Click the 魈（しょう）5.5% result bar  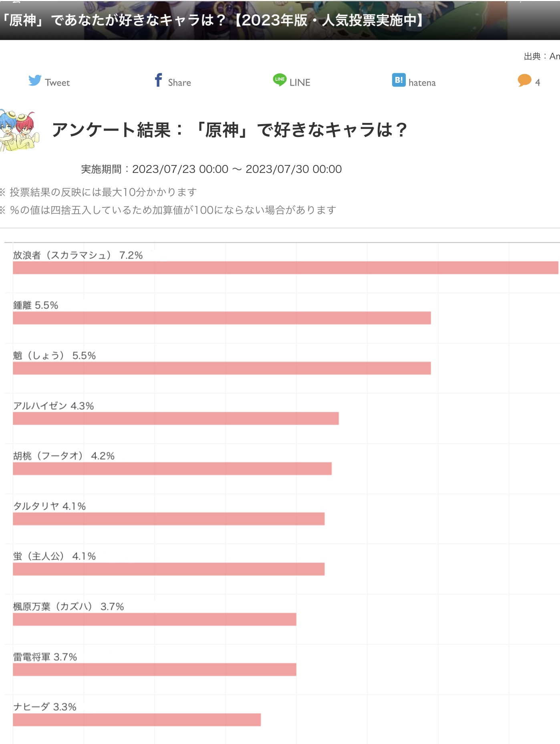(222, 368)
